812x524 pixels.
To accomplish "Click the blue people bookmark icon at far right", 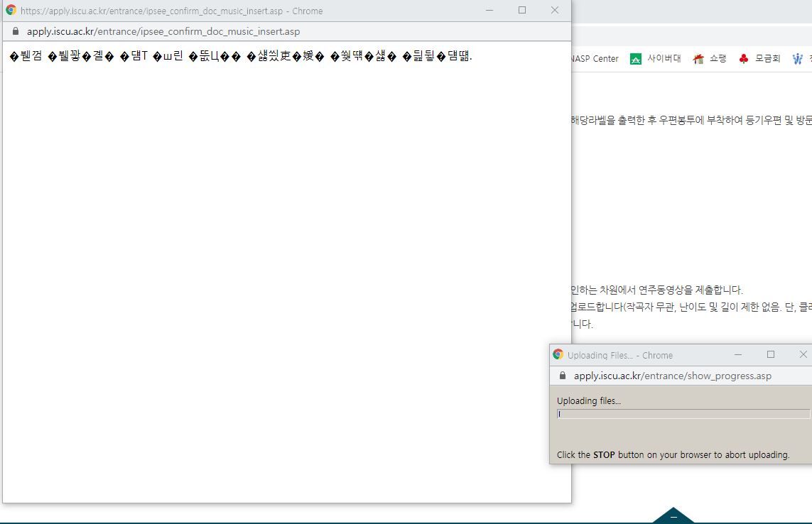I will tap(798, 59).
